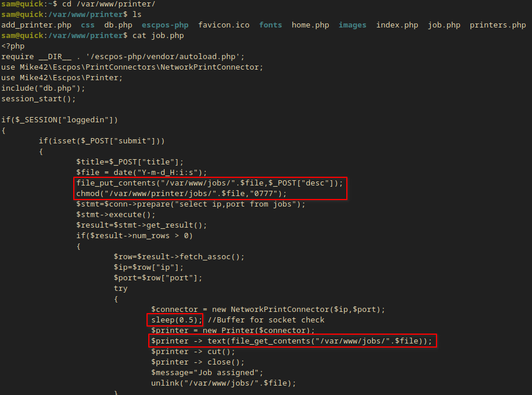This screenshot has width=532, height=395.
Task: Select the escpos-php directory name
Action: (165, 25)
